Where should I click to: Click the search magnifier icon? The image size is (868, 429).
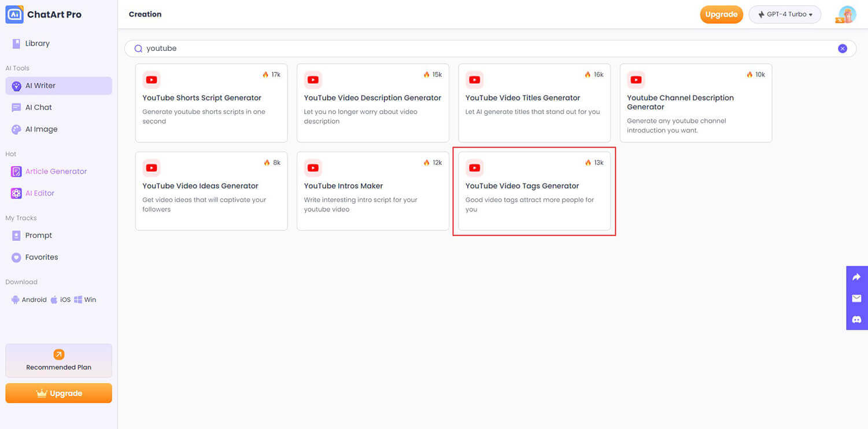pyautogui.click(x=138, y=49)
